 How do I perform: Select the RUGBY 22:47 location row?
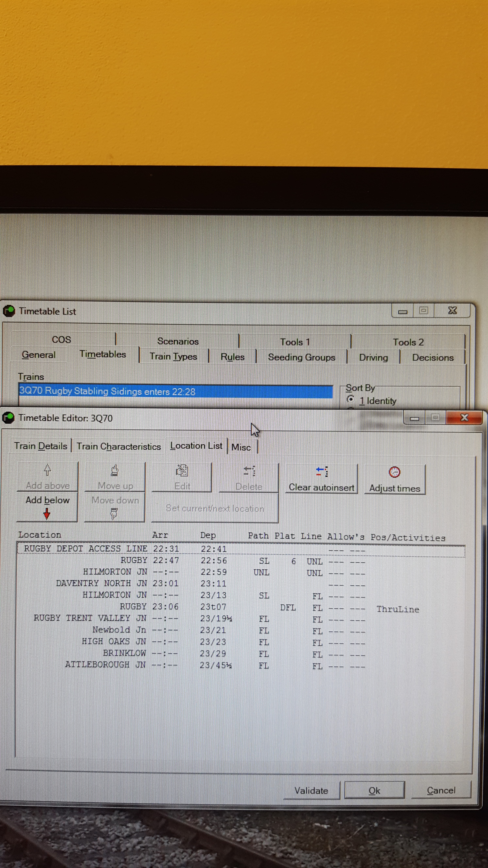[241, 561]
